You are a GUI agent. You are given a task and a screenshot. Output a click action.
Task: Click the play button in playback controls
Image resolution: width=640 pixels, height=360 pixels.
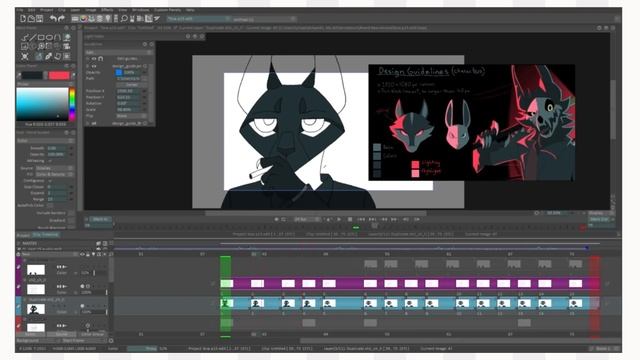click(x=339, y=219)
